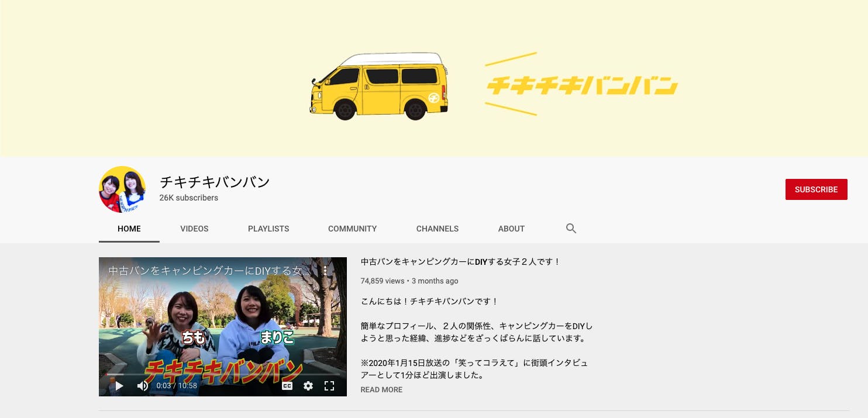Click the チキチキバンバン banner logo text
Viewport: 868px width, 418px height.
coord(581,86)
